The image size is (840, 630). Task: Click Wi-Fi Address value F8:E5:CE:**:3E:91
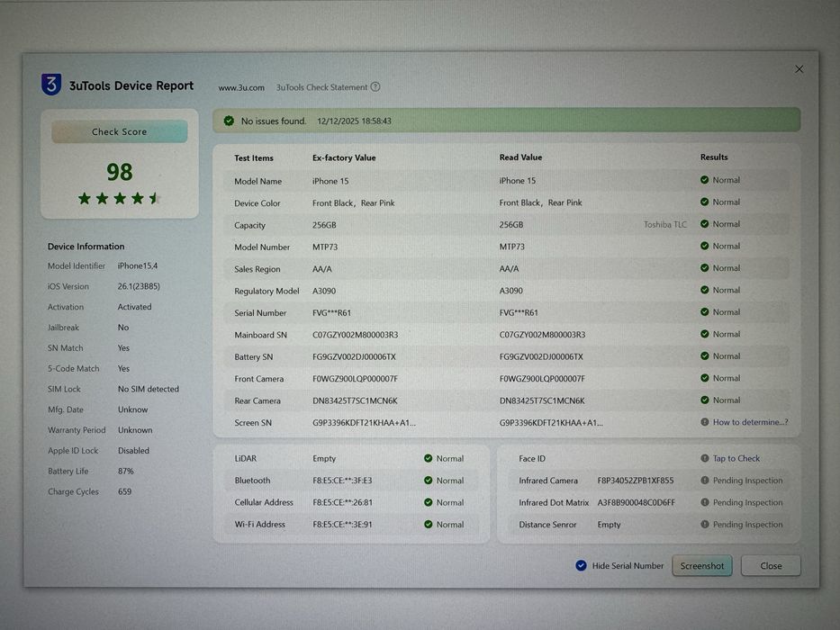coord(342,525)
